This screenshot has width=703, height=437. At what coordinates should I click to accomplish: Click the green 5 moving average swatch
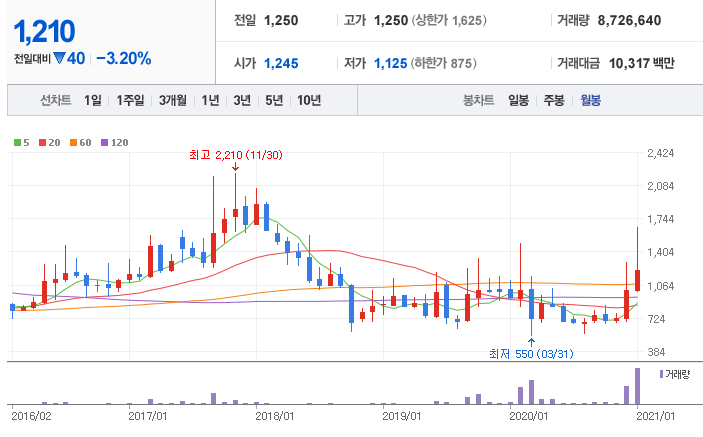click(17, 143)
